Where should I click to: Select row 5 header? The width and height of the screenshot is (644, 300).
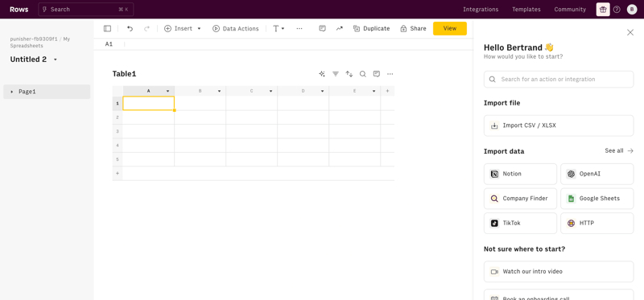coord(118,159)
